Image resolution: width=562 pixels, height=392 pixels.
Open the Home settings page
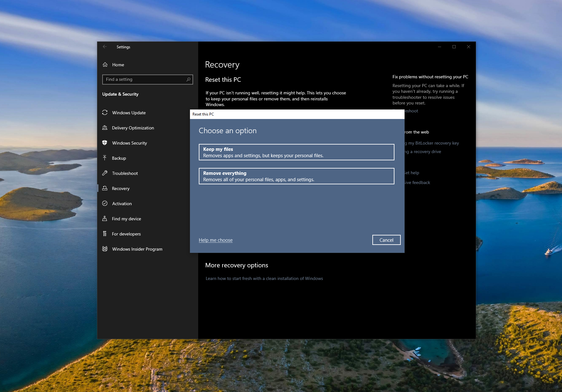pos(148,65)
